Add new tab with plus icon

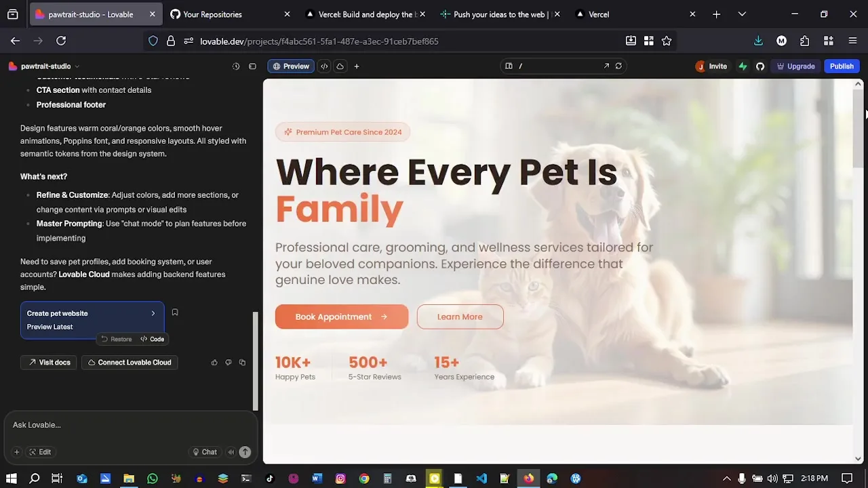357,66
